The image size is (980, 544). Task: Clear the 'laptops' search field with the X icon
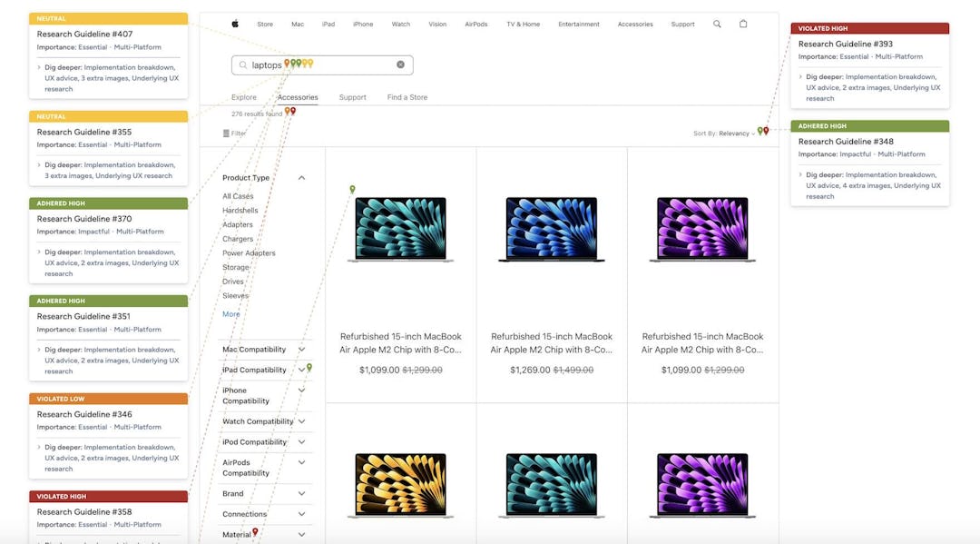[400, 64]
